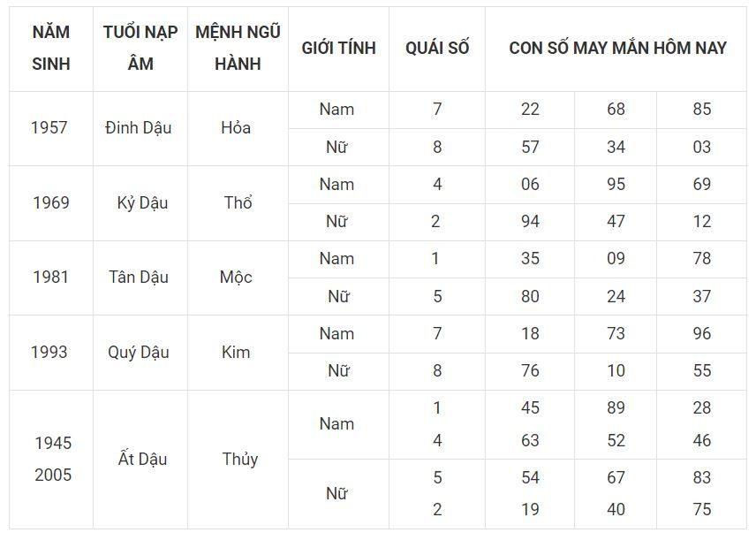This screenshot has width=756, height=540.
Task: Select the TUỔI NẠP ÂM header cell
Action: coord(140,49)
